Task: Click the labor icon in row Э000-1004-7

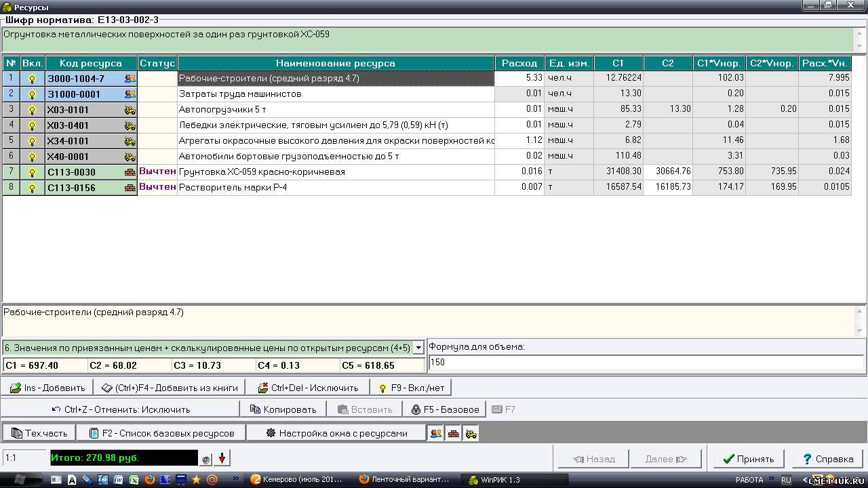Action: pos(130,79)
